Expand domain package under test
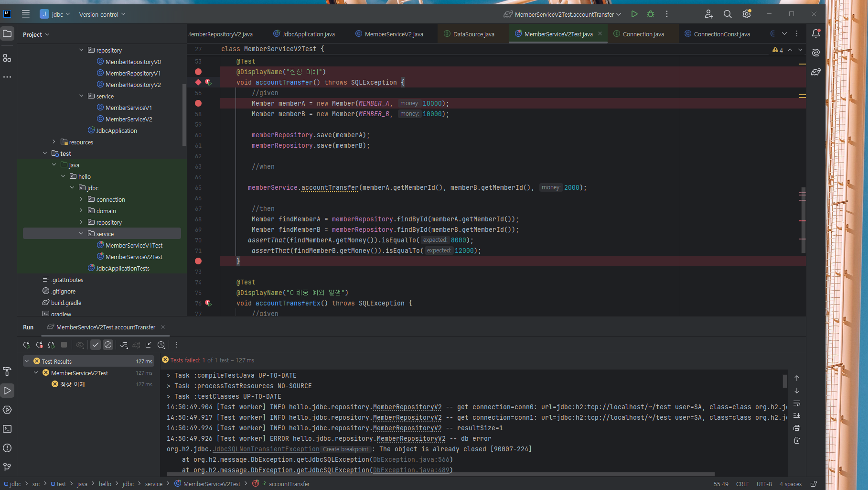This screenshot has height=490, width=868. pyautogui.click(x=81, y=211)
